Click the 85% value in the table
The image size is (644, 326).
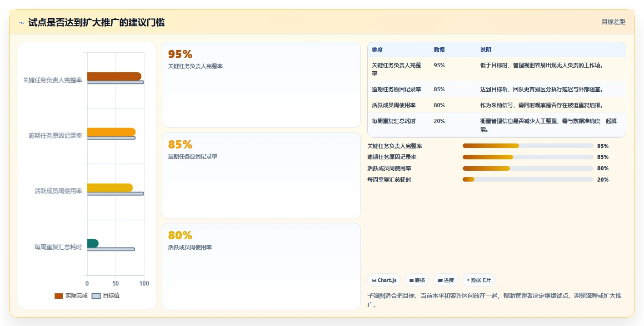(x=439, y=89)
